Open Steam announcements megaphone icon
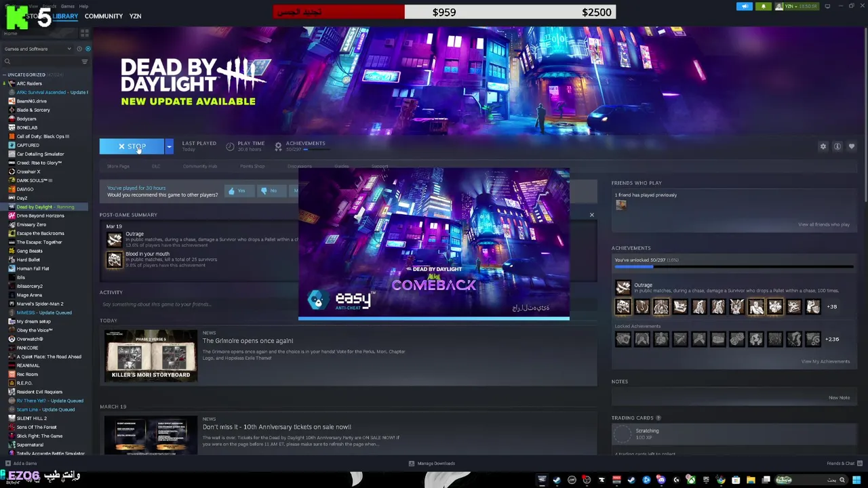The height and width of the screenshot is (488, 868). tap(745, 6)
